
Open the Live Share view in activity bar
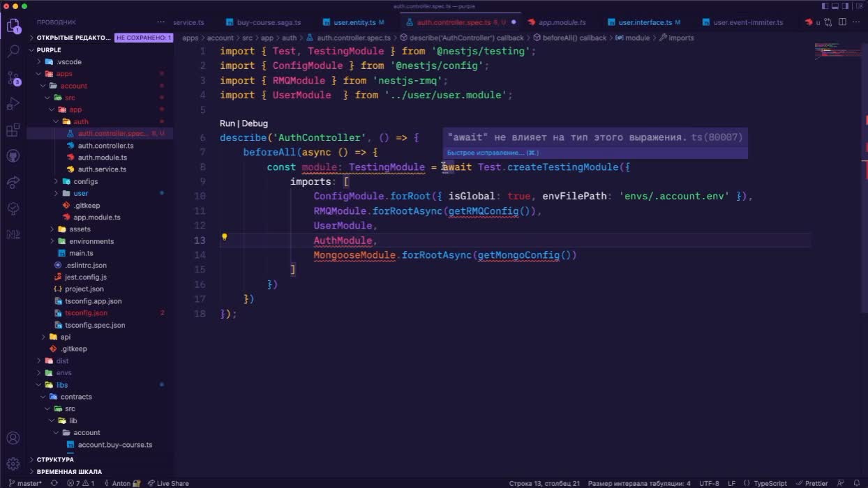coord(13,182)
